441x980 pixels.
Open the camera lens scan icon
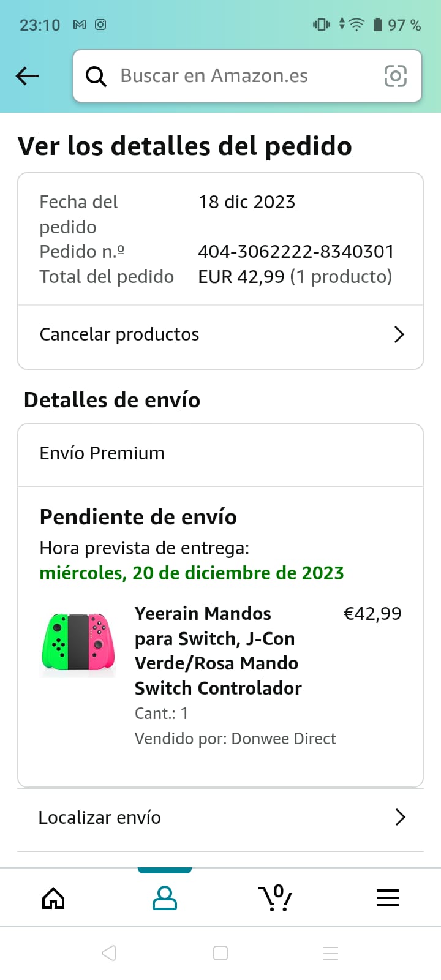(x=395, y=76)
